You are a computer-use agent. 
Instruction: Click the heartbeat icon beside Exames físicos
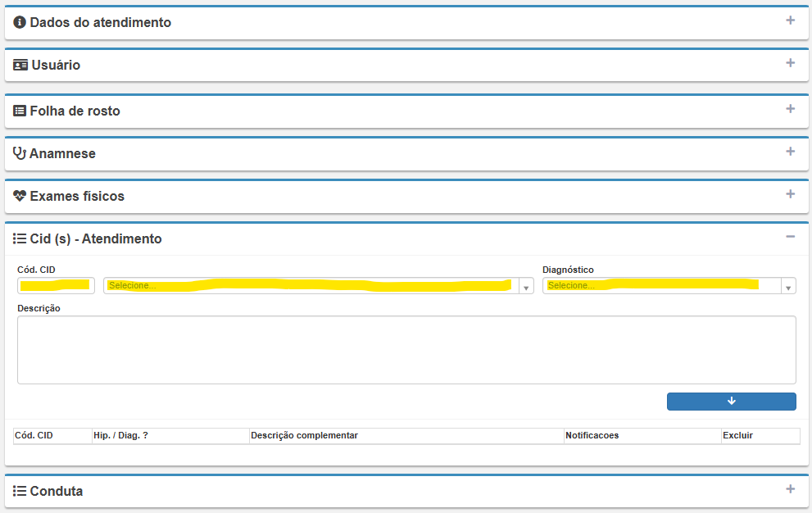point(20,197)
